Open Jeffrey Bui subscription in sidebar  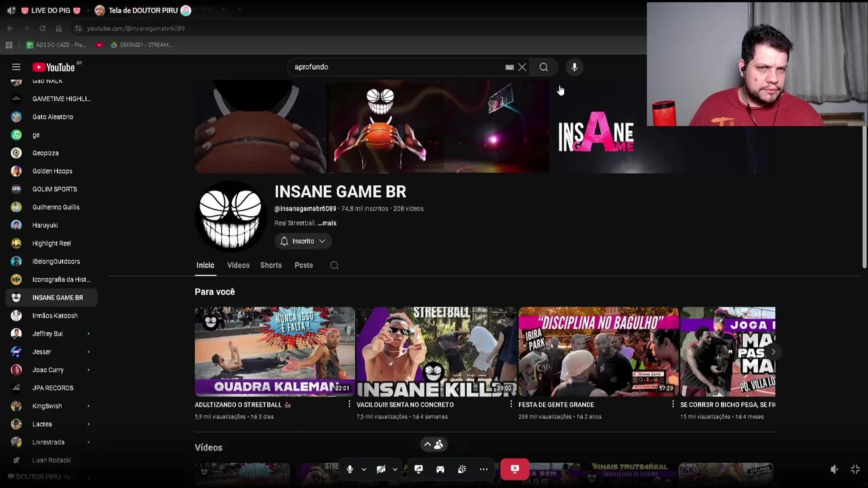[51, 333]
